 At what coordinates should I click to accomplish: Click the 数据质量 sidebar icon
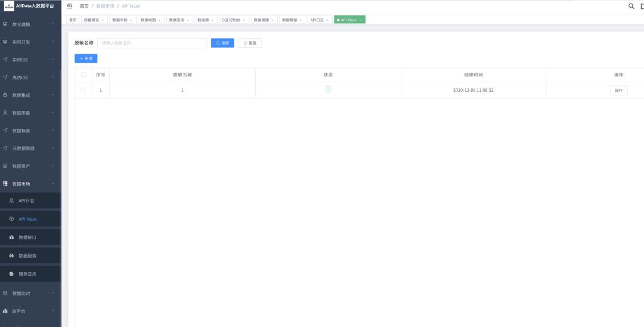pos(5,113)
